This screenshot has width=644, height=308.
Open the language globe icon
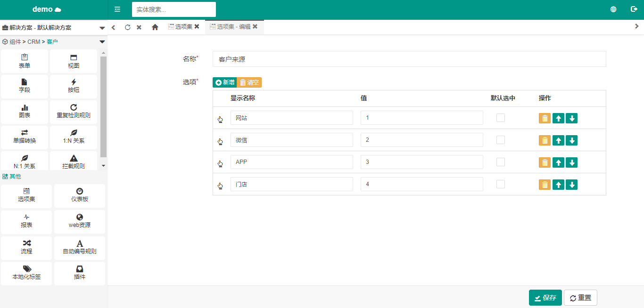pyautogui.click(x=613, y=9)
